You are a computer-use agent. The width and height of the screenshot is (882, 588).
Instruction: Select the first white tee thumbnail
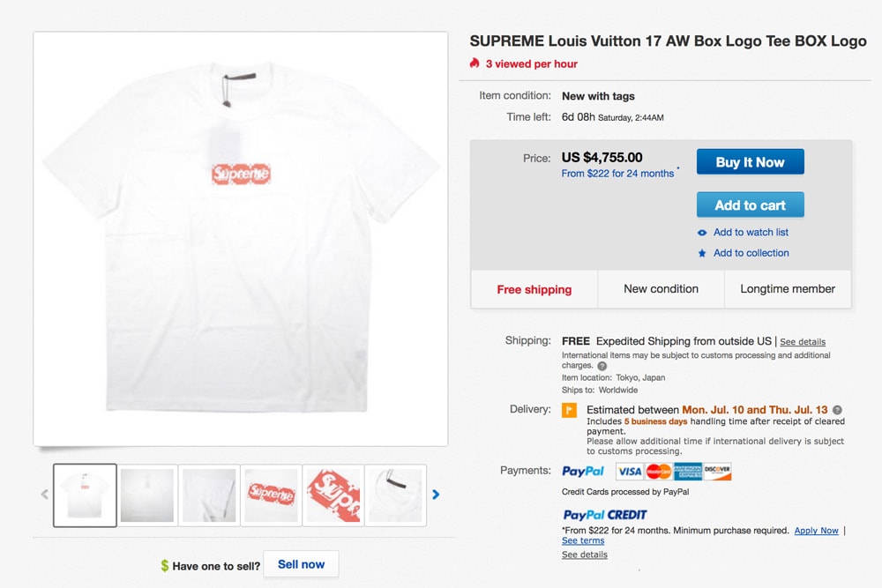85,495
